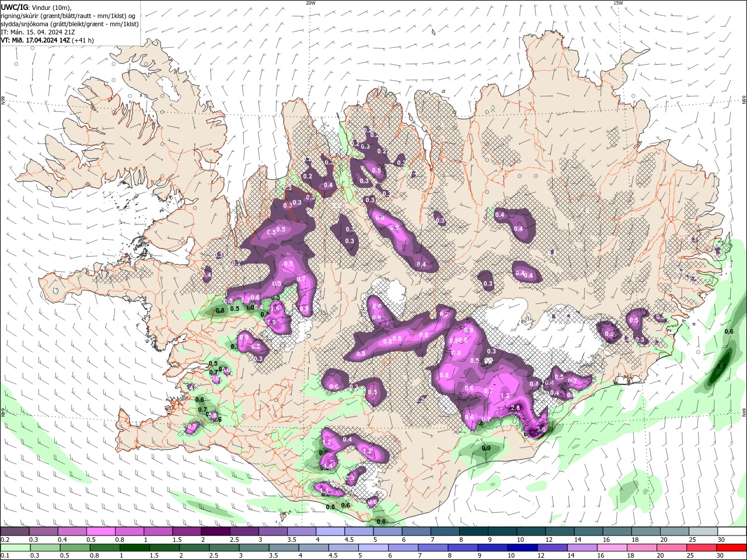The width and height of the screenshot is (747, 560).
Task: Click the 'VT: Mið. 17.04.2024 14Z (+41 h)' line
Action: (47, 40)
